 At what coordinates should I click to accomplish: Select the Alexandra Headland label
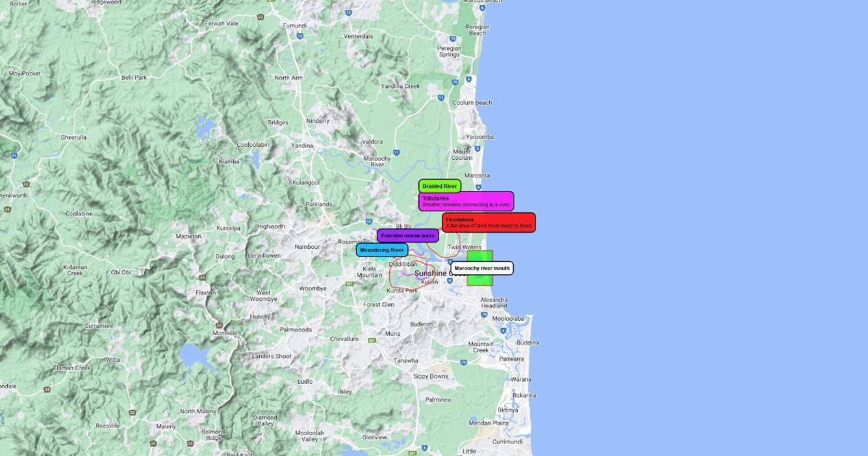pyautogui.click(x=494, y=303)
